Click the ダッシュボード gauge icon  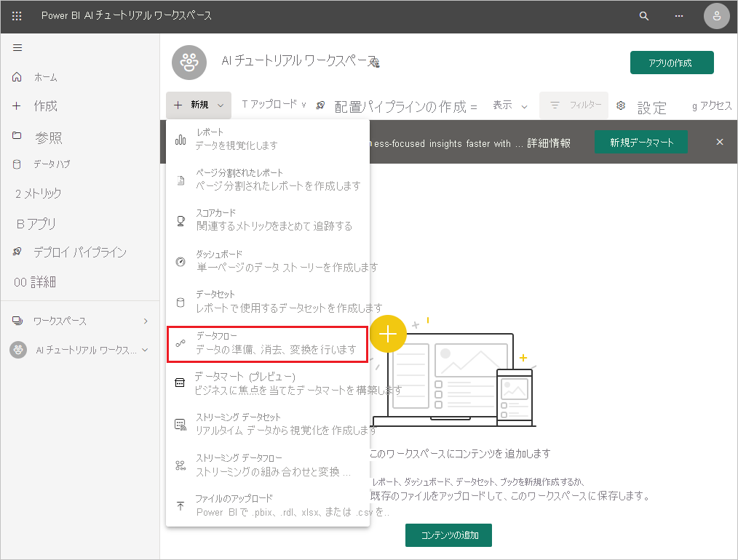click(x=180, y=261)
